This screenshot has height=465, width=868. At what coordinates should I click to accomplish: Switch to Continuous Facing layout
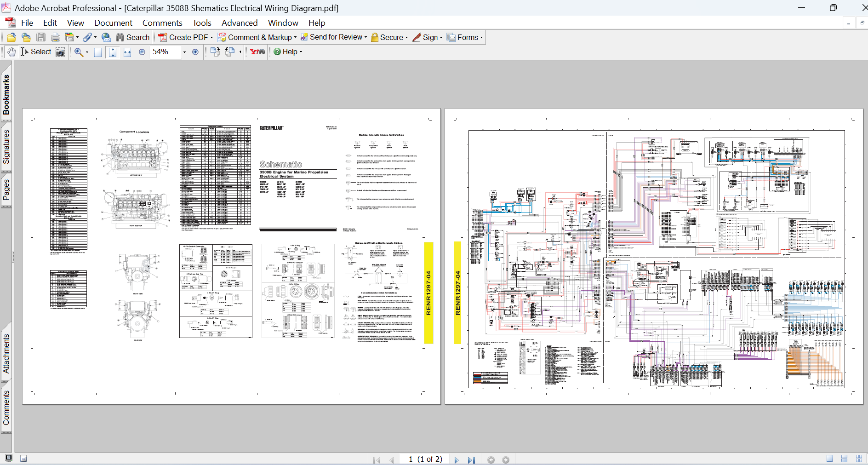(x=859, y=459)
